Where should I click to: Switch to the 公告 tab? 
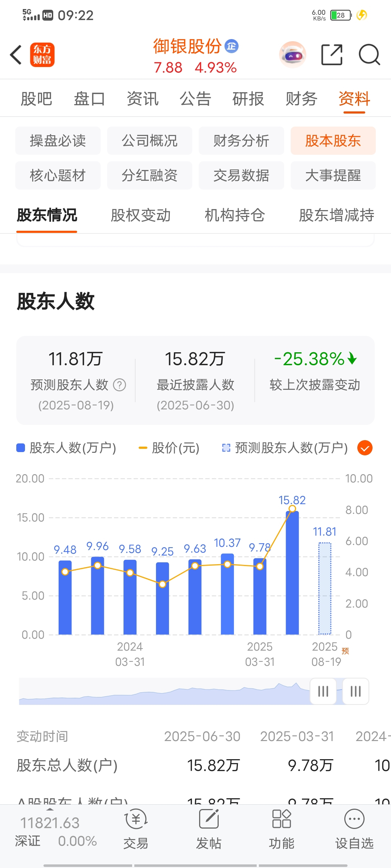pos(195,99)
